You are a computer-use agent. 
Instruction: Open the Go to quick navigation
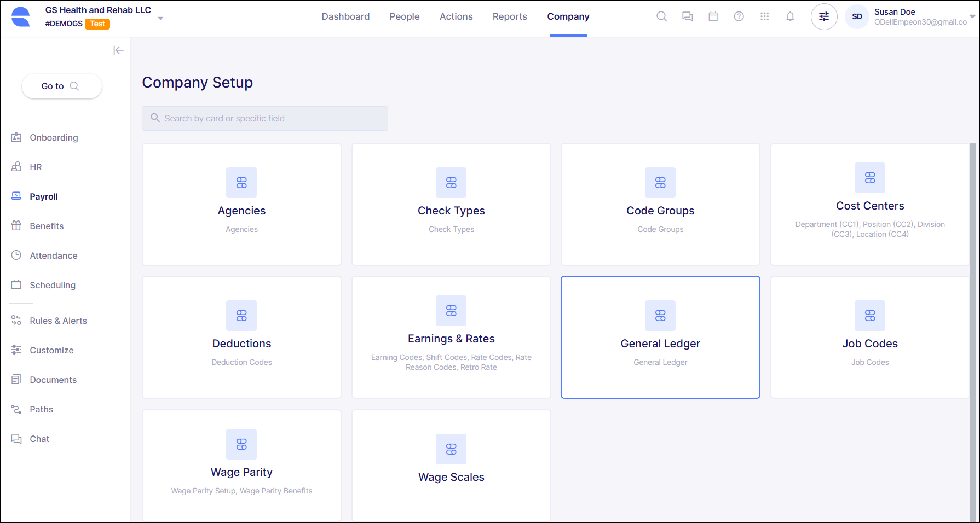61,86
